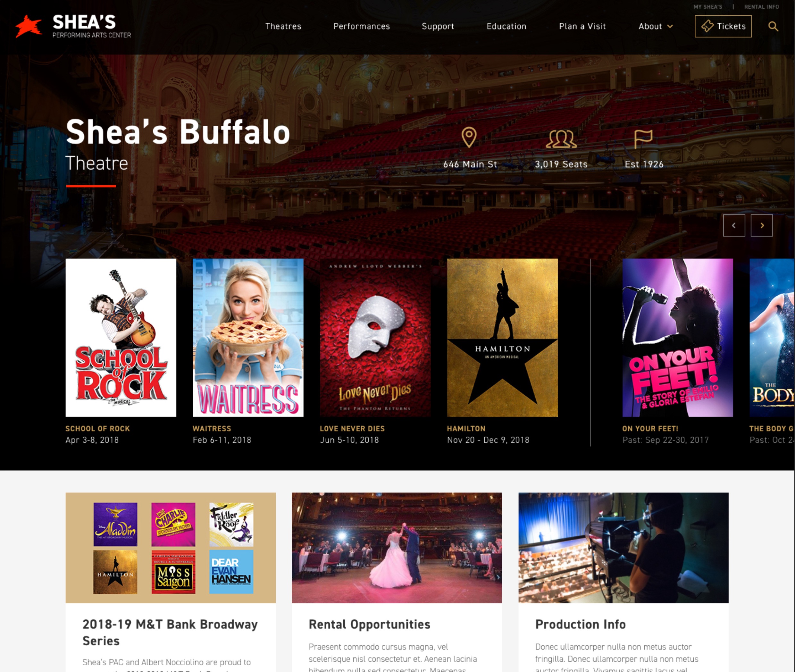Go to previous slide with left arrow

(734, 225)
